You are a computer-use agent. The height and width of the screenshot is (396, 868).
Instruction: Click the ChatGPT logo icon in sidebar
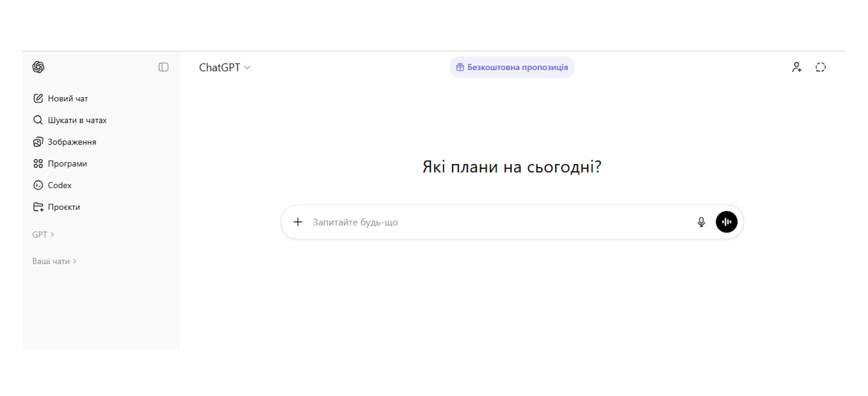(x=38, y=67)
